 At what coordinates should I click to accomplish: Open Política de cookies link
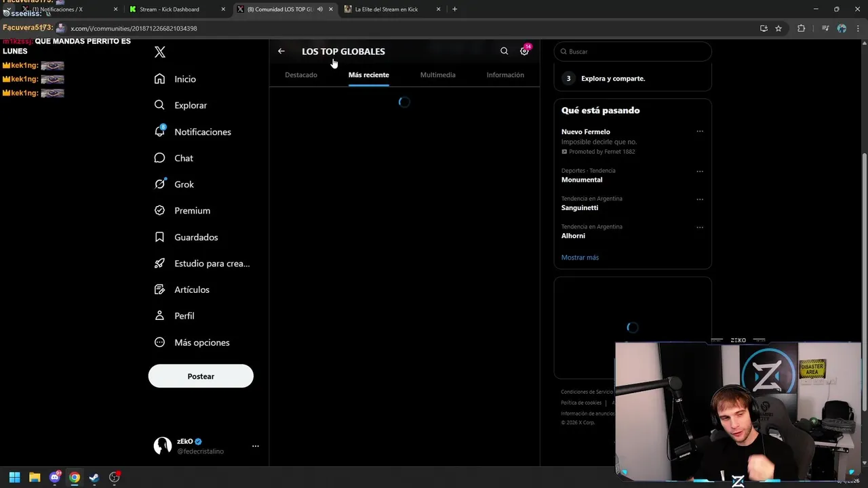581,403
